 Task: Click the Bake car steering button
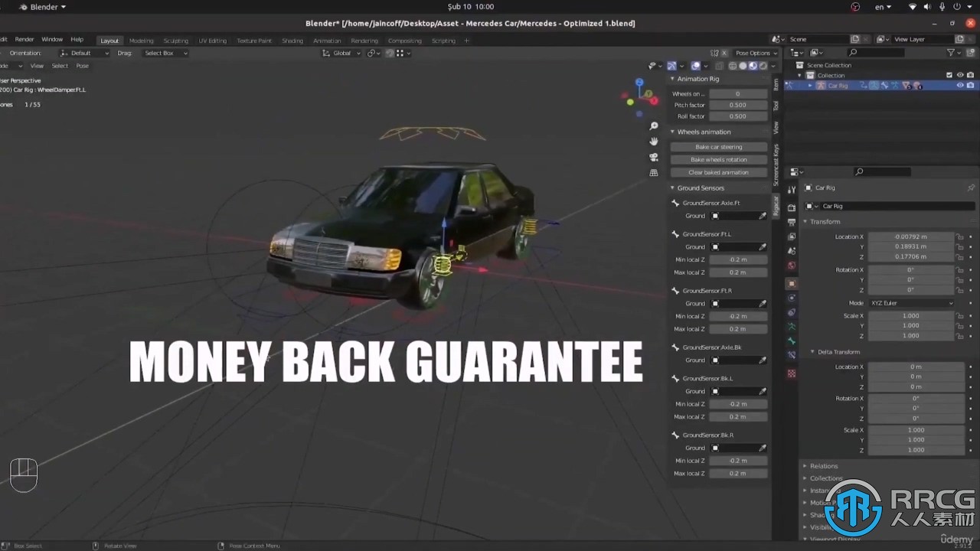pos(719,147)
